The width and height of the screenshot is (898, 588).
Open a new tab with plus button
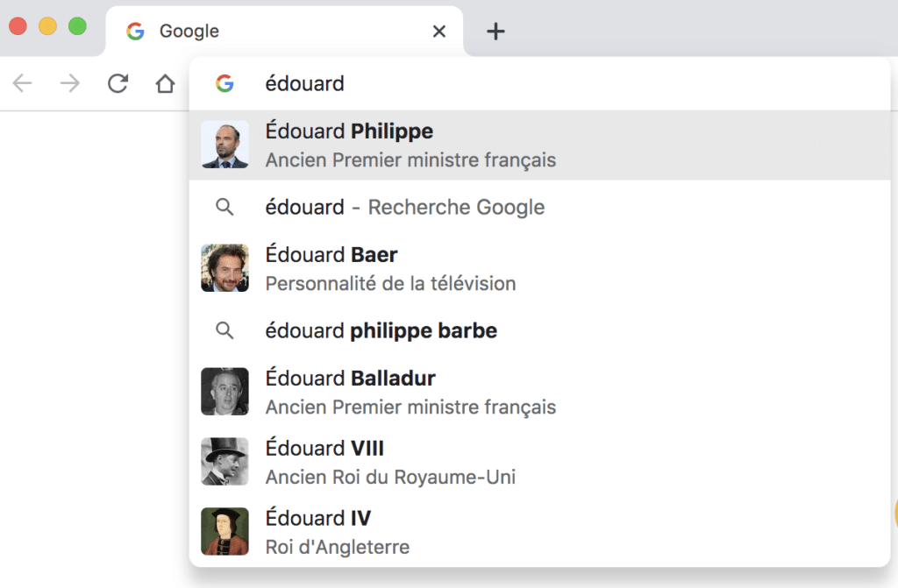tap(495, 32)
